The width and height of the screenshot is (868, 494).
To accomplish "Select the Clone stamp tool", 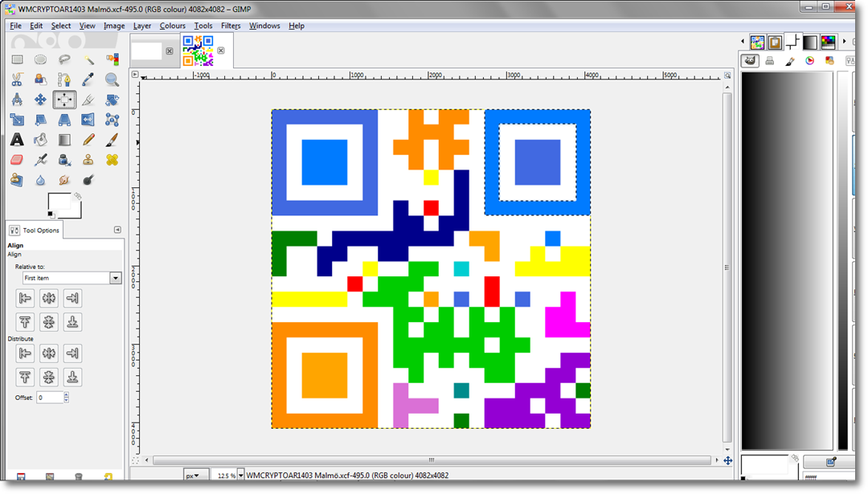I will tap(88, 160).
